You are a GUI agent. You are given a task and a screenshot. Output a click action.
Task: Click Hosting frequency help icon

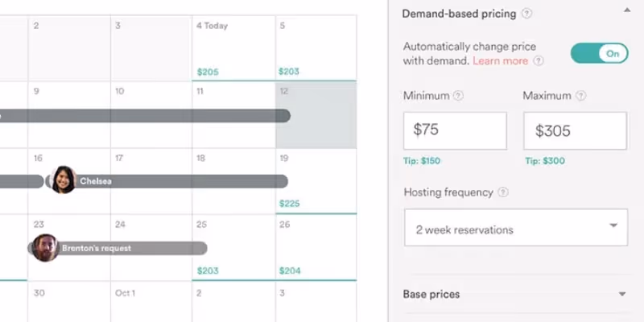[503, 192]
